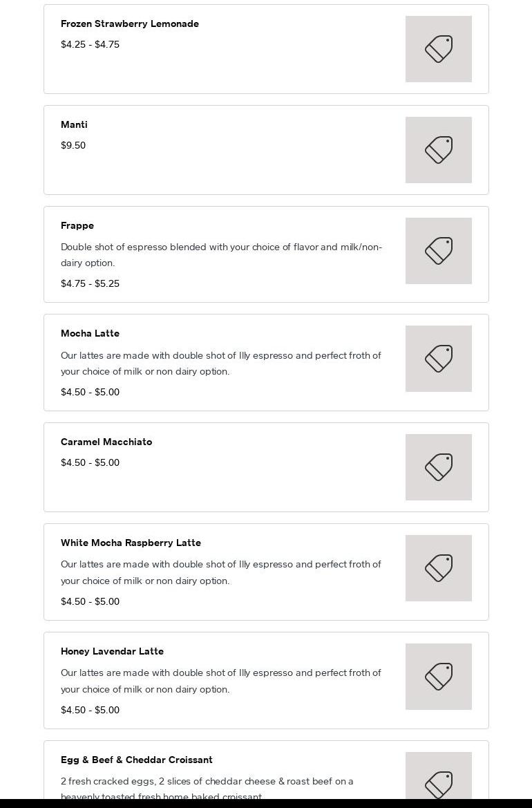Click the White Mocha Raspberry Latte tag icon
The width and height of the screenshot is (532, 808).
(439, 568)
